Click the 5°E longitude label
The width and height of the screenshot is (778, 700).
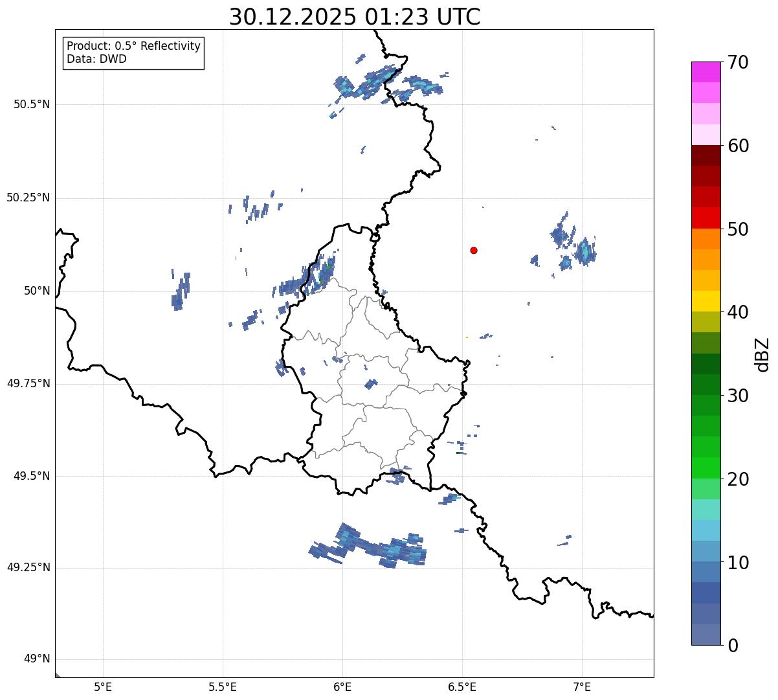tap(103, 686)
